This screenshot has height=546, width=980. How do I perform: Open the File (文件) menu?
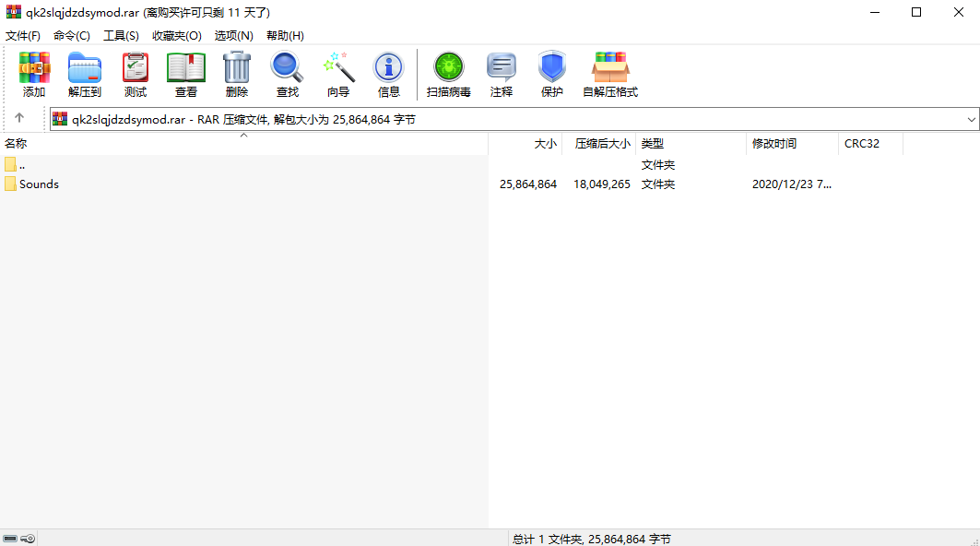[23, 36]
